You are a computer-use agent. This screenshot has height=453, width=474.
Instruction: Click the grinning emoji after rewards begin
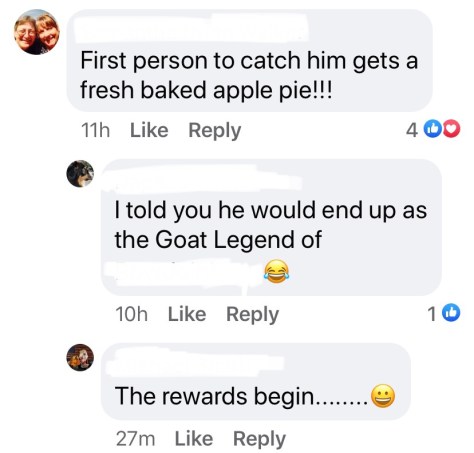pos(383,396)
